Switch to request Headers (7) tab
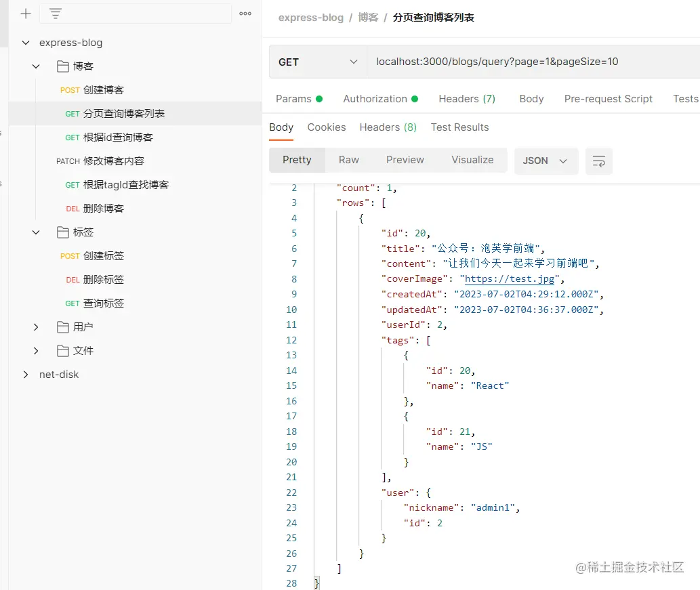This screenshot has height=590, width=700. 466,99
